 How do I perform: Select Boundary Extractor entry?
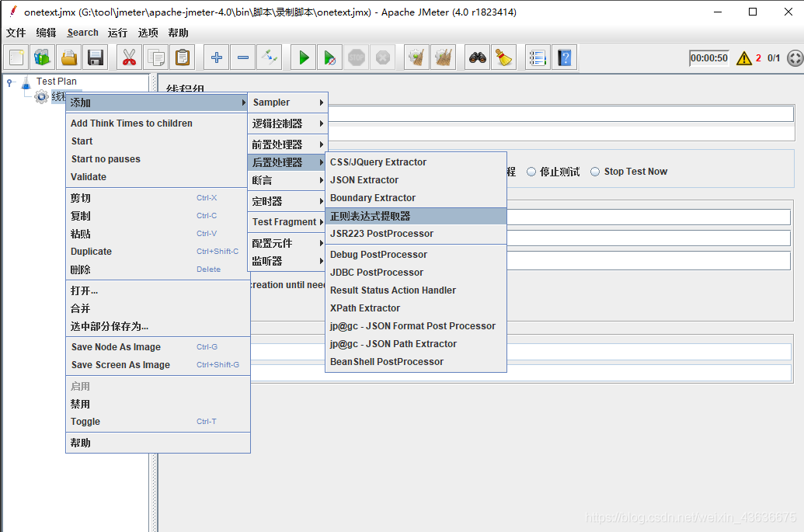pos(416,198)
